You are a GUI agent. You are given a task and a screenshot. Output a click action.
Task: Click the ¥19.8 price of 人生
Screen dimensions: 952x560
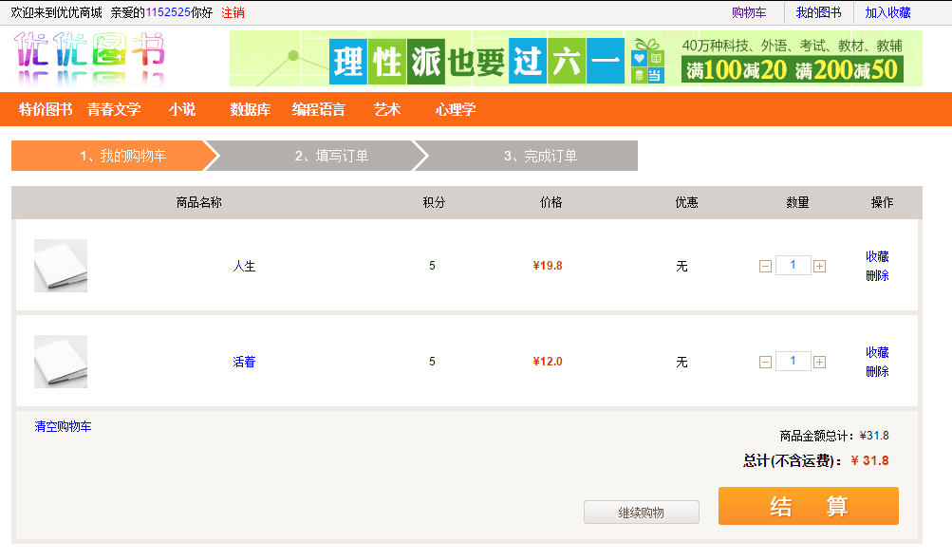coord(548,266)
